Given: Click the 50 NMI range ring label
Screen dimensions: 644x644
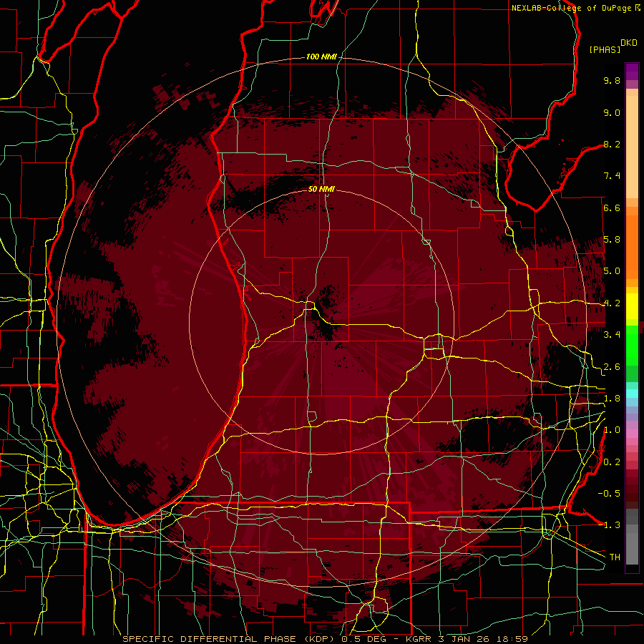Looking at the screenshot, I should (x=321, y=189).
